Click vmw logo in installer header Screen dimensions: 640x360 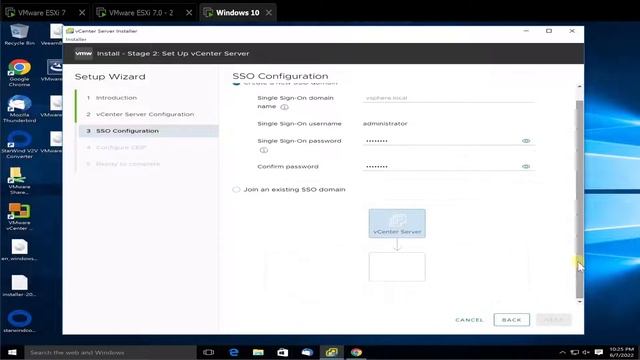coord(84,53)
